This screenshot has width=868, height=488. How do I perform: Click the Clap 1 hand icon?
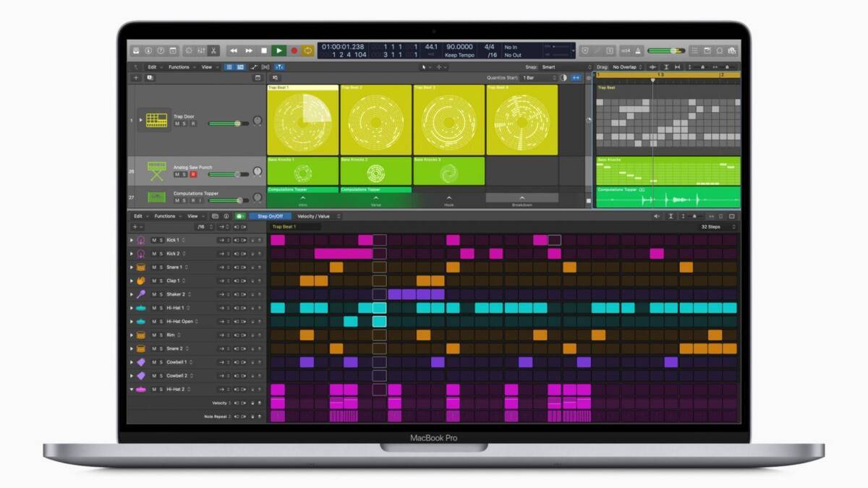141,281
